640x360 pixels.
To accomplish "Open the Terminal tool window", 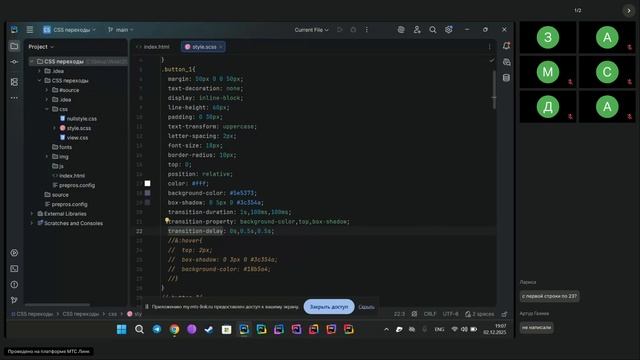I will coord(14,269).
